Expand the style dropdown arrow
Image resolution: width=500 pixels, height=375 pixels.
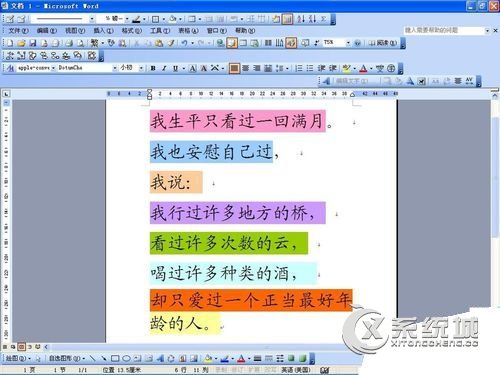(x=53, y=68)
